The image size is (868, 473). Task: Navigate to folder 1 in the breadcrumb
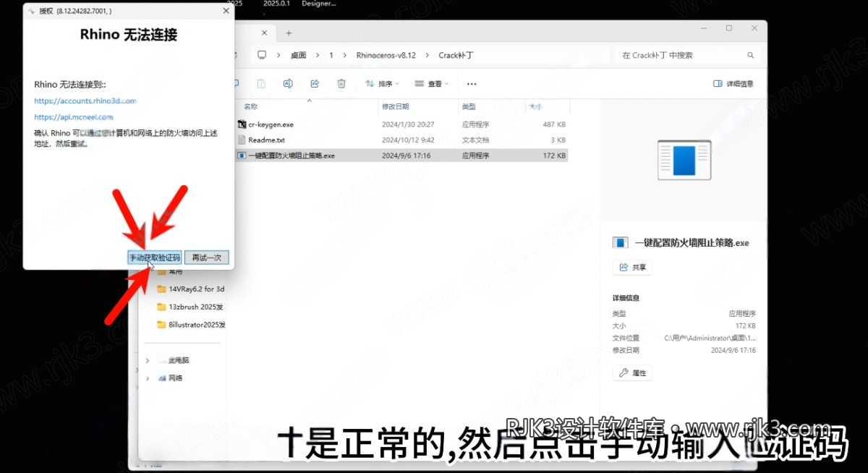(331, 55)
